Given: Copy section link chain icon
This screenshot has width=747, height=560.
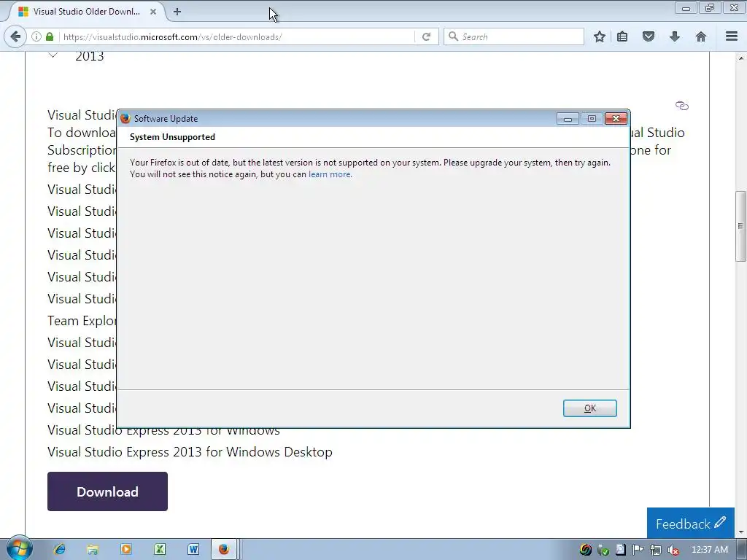Looking at the screenshot, I should (x=682, y=106).
